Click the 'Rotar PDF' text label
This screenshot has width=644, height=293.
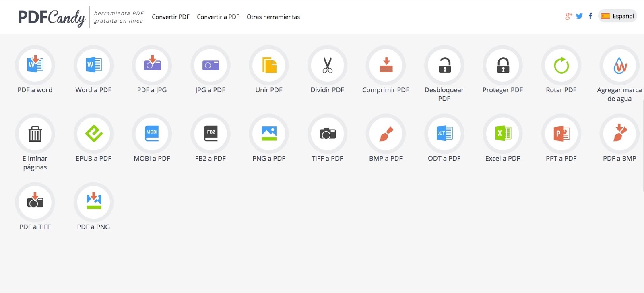(561, 90)
